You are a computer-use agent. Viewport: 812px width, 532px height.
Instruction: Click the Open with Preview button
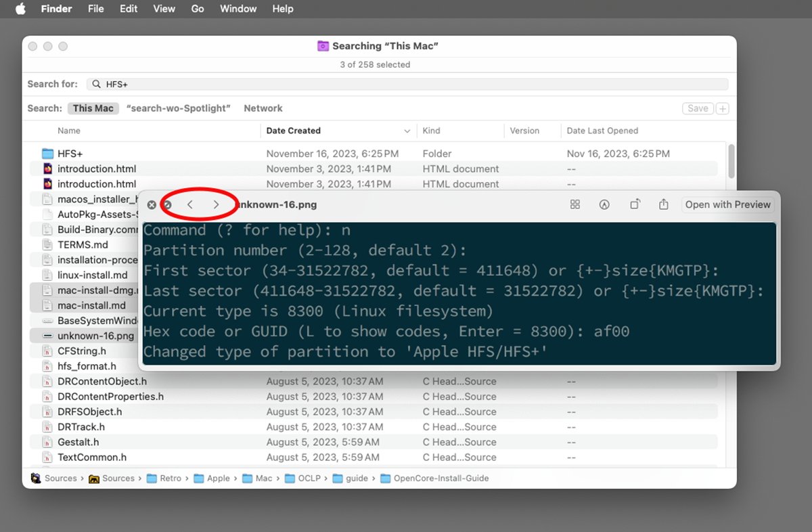point(727,204)
